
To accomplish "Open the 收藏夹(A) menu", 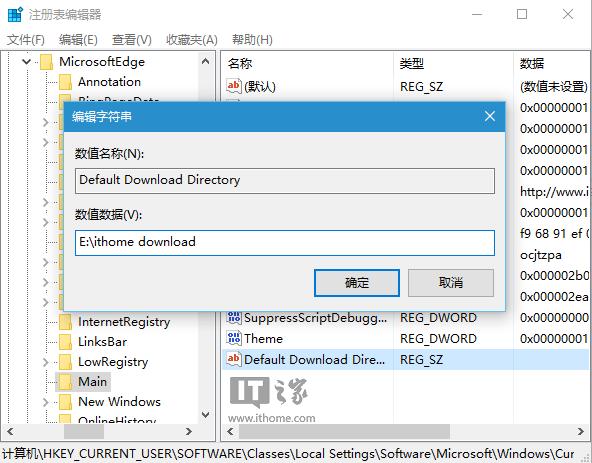I will (192, 40).
